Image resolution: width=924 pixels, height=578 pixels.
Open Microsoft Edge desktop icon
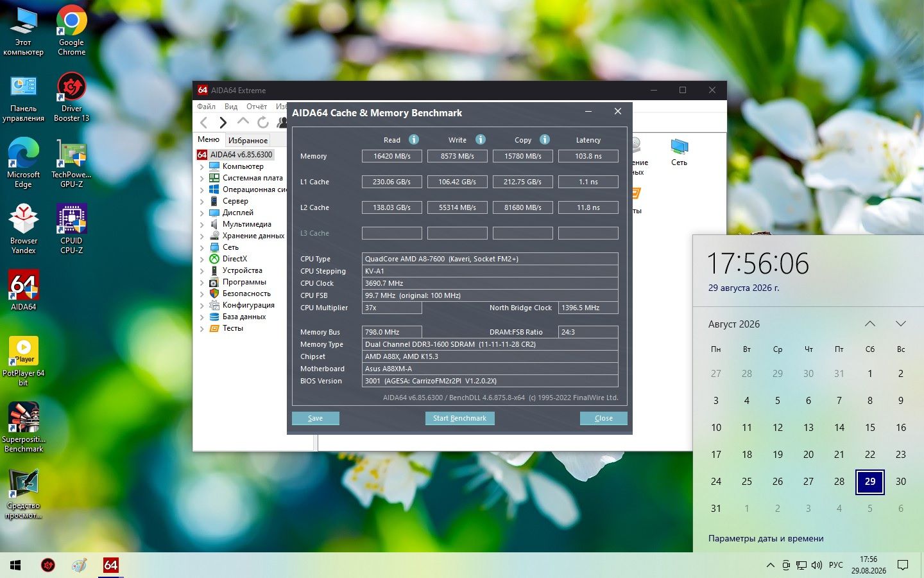coord(24,163)
